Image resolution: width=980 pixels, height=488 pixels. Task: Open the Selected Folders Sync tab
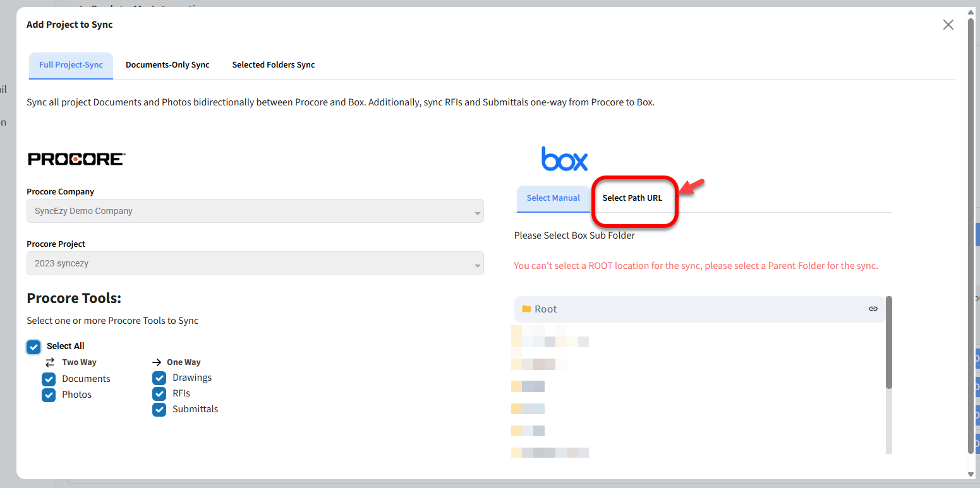point(273,65)
